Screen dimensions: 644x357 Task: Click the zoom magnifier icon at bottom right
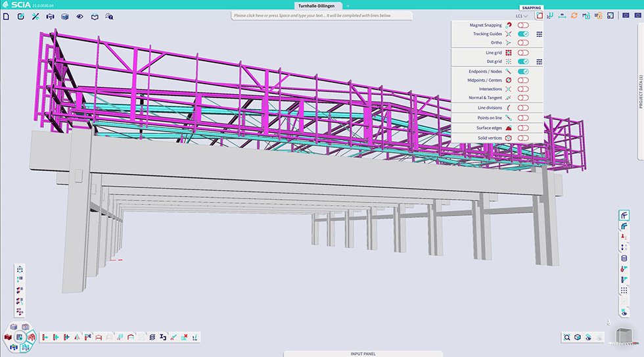(x=566, y=337)
